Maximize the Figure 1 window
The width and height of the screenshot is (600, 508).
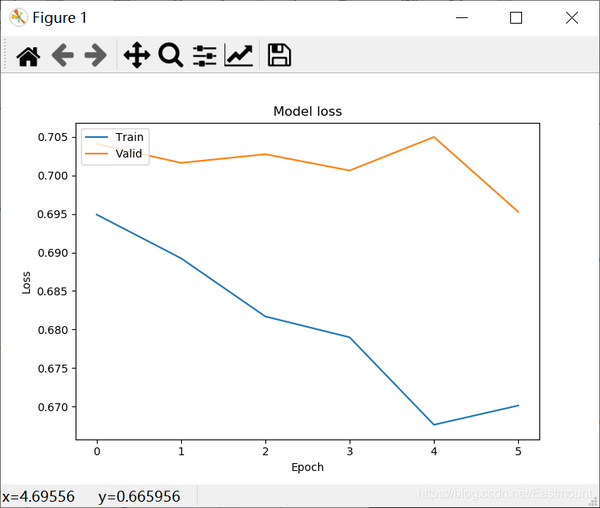(x=516, y=18)
